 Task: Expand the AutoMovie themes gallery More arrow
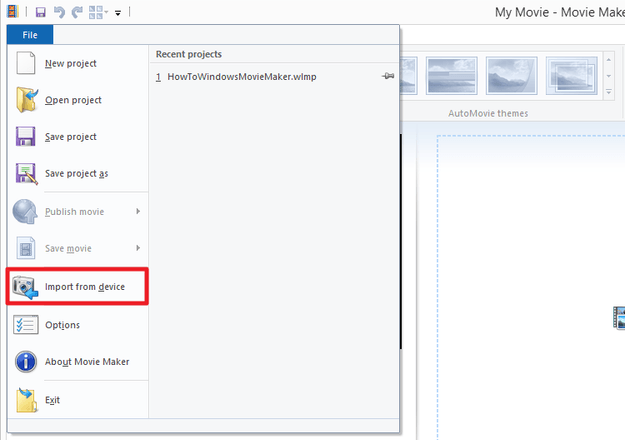click(609, 92)
